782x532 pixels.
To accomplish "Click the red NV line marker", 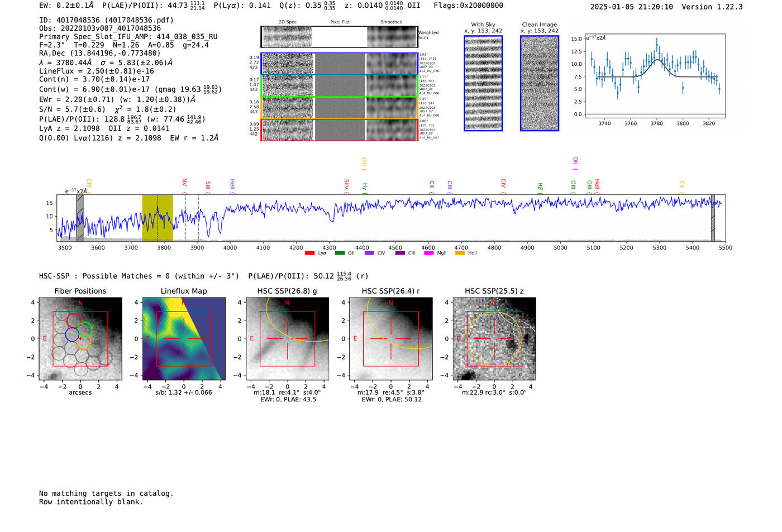I will [x=184, y=185].
